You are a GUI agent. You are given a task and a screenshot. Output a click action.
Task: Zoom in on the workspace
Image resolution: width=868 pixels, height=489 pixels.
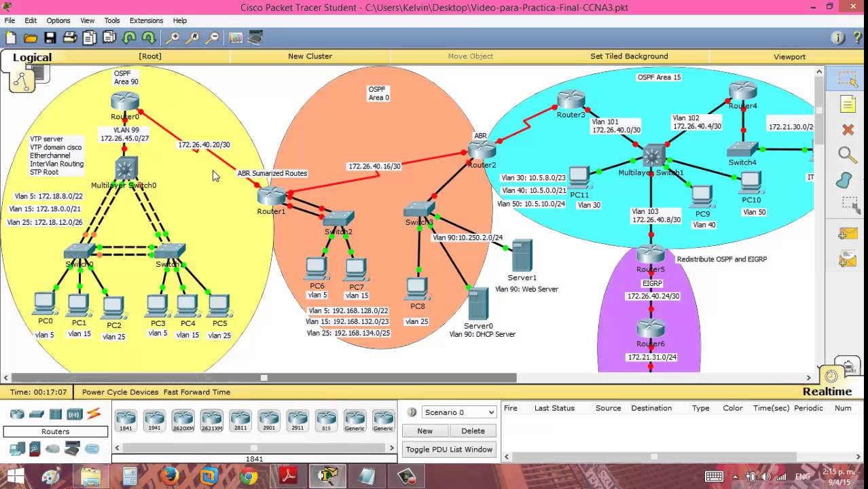(x=173, y=38)
